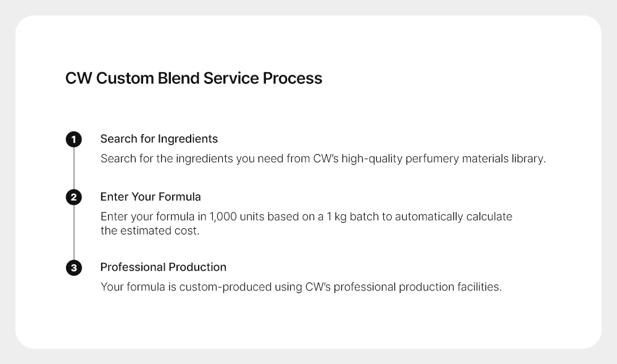Click the 1,000 units formula description line
Image resolution: width=617 pixels, height=364 pixels.
pyautogui.click(x=306, y=217)
